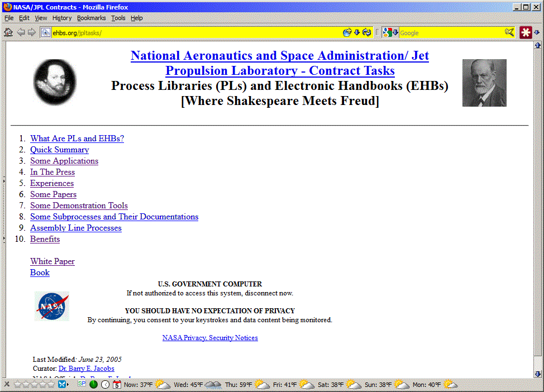Go back with the Back arrow
This screenshot has height=392, width=544.
click(x=21, y=32)
